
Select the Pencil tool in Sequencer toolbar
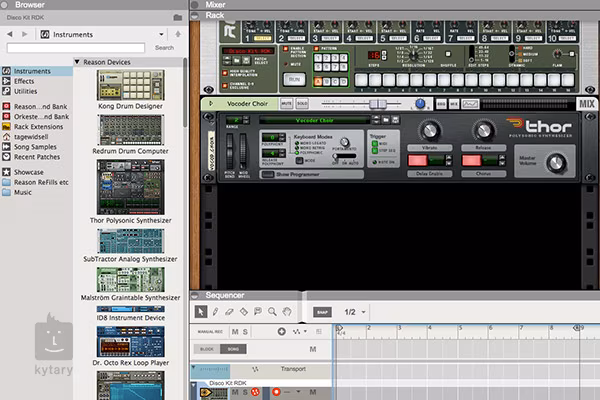coord(215,312)
